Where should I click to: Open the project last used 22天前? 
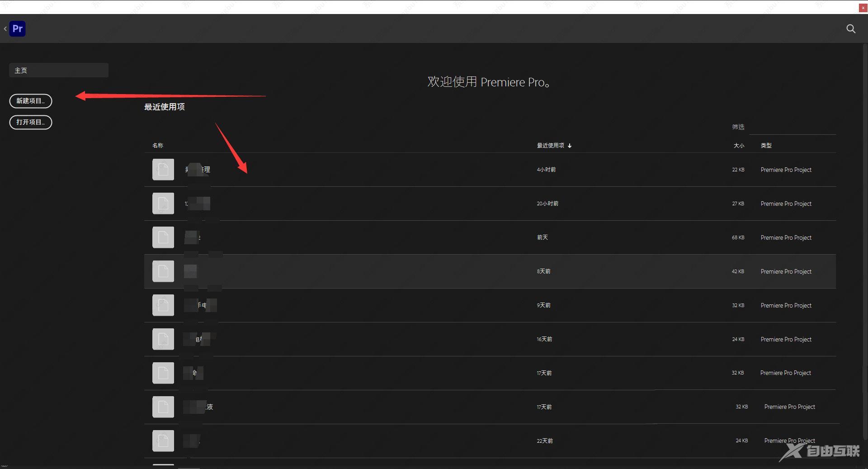point(492,441)
